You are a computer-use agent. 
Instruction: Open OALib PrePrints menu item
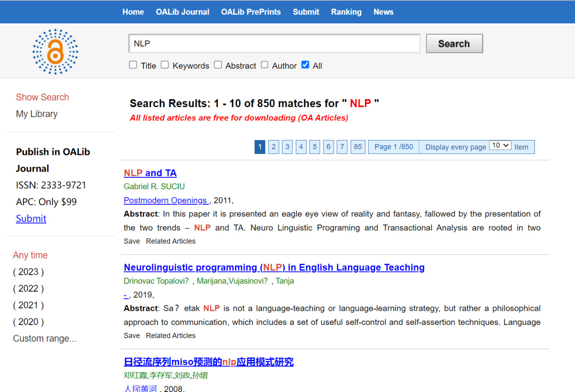point(251,12)
